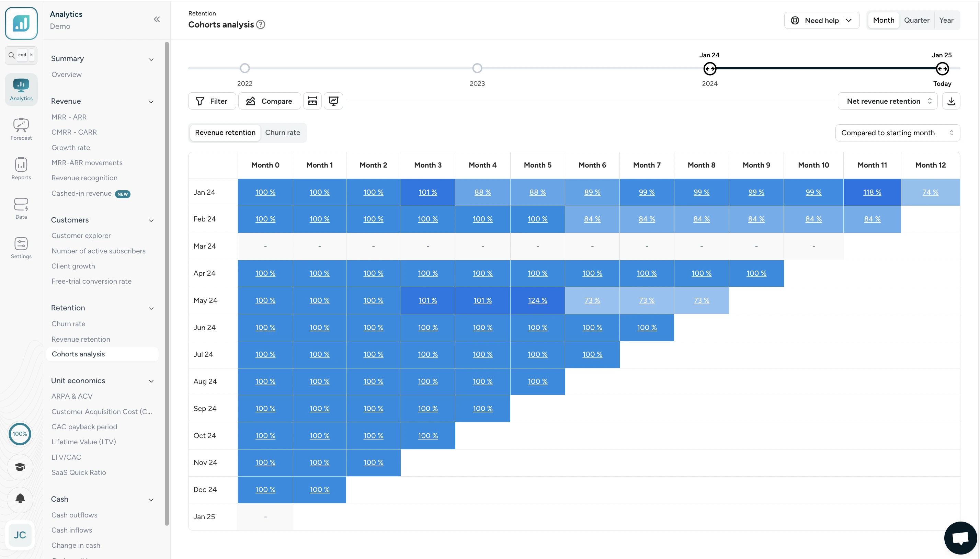Open notifications bell icon
Image resolution: width=980 pixels, height=559 pixels.
click(20, 499)
